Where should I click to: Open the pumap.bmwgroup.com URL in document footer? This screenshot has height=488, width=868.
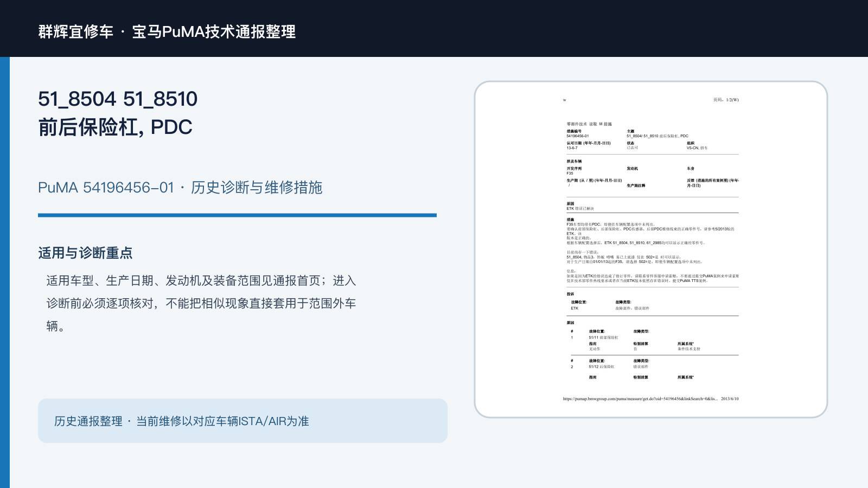640,399
